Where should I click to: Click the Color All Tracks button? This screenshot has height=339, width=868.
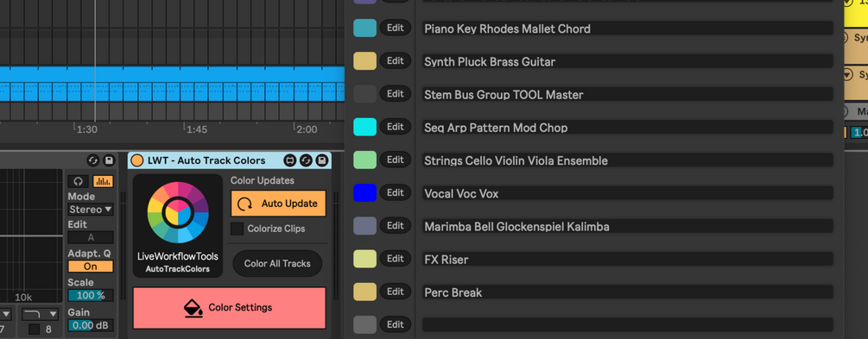coord(277,263)
